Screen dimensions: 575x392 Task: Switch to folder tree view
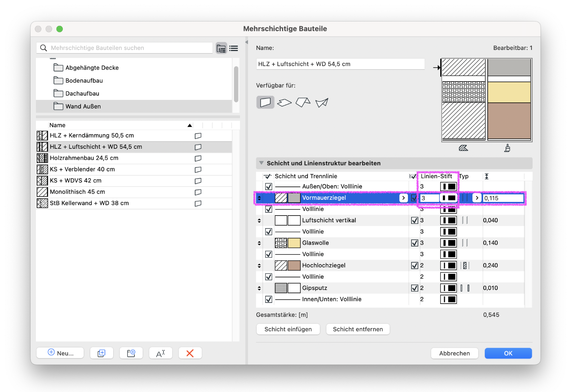click(x=221, y=48)
